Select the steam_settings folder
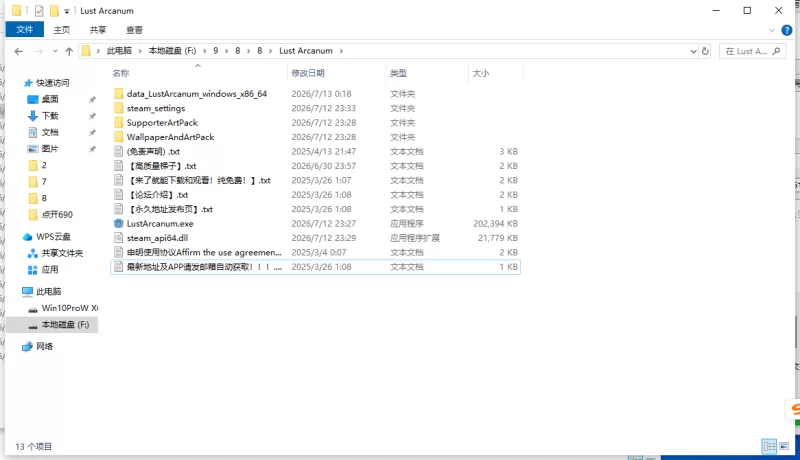The height and width of the screenshot is (460, 800). click(x=156, y=108)
